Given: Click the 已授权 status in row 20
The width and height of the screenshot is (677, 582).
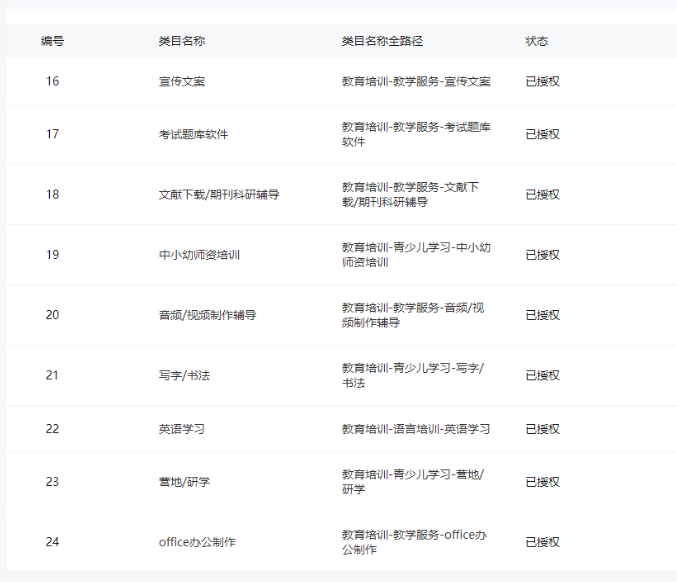Looking at the screenshot, I should 543,315.
